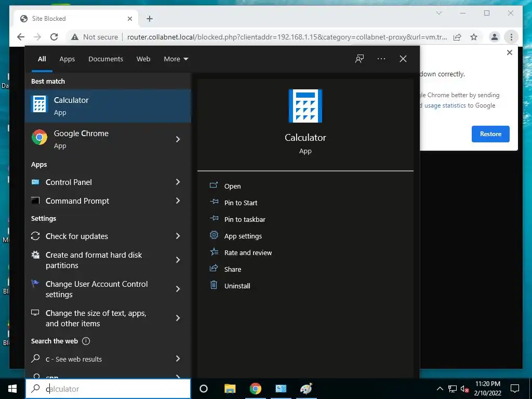
Task: Expand disk partitions result chevron
Action: tap(178, 260)
